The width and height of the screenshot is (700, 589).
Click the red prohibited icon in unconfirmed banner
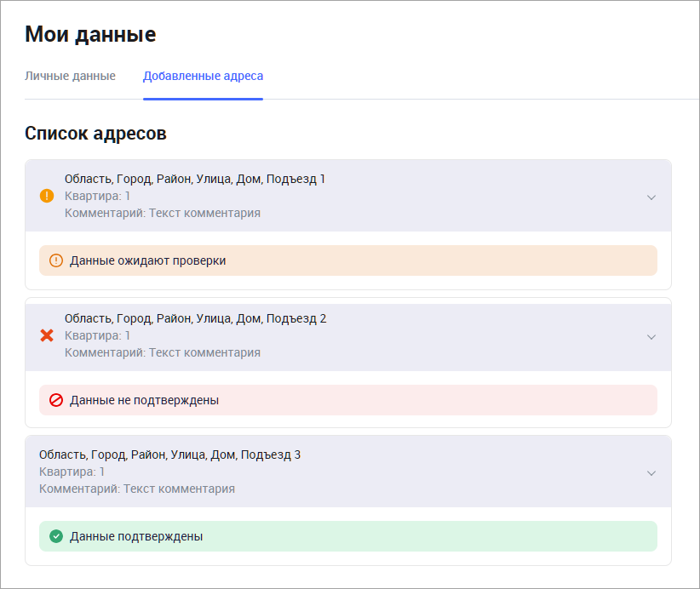point(56,400)
